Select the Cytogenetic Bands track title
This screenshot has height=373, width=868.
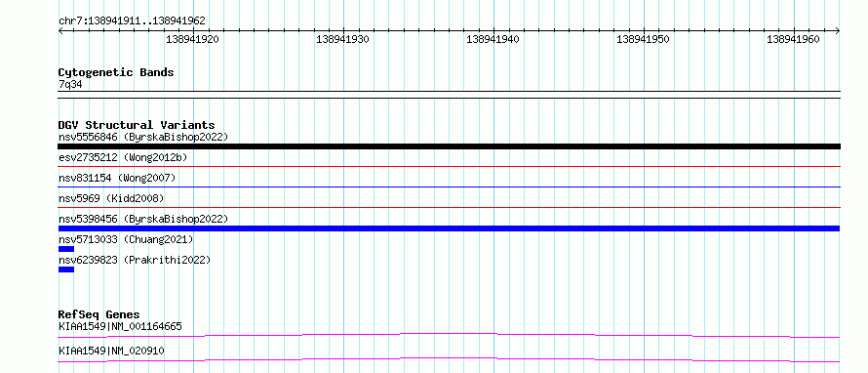click(116, 72)
